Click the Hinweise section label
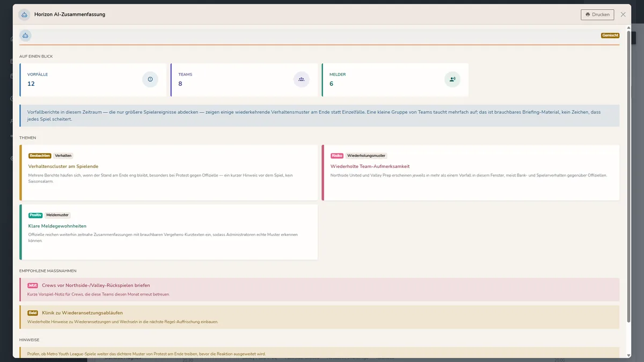644x362 pixels. point(29,339)
